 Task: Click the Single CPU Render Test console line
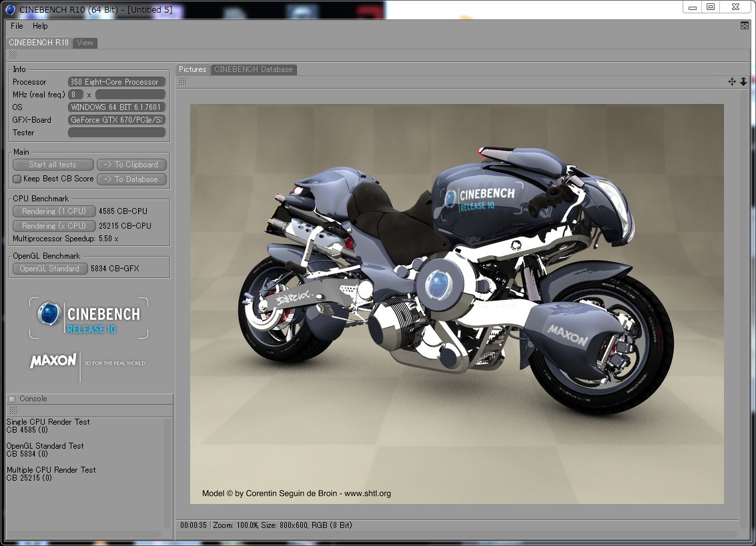coord(48,422)
